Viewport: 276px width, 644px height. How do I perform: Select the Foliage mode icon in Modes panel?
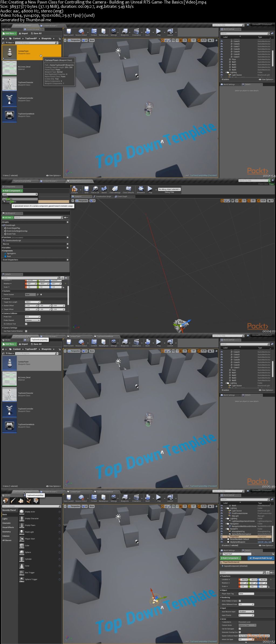(28, 501)
